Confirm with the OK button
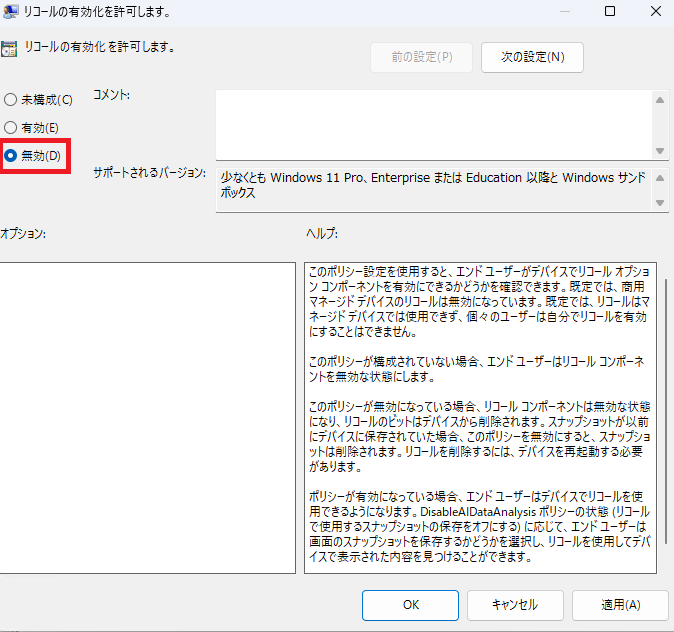674x632 pixels. click(410, 605)
